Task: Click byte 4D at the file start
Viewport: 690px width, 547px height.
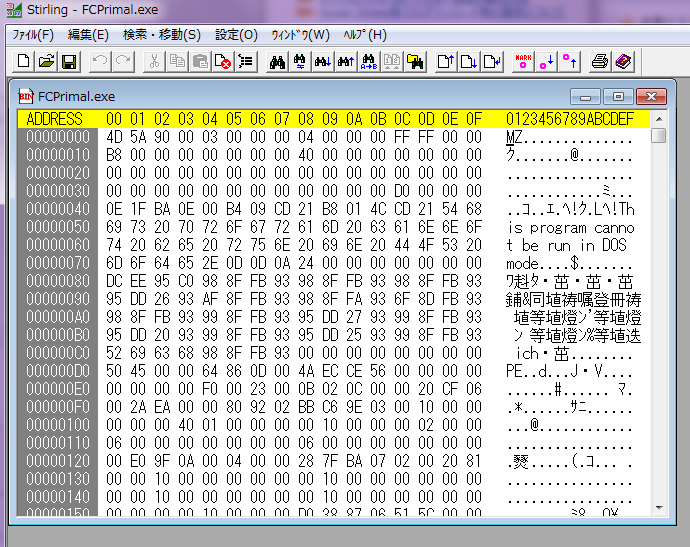Action: click(114, 137)
